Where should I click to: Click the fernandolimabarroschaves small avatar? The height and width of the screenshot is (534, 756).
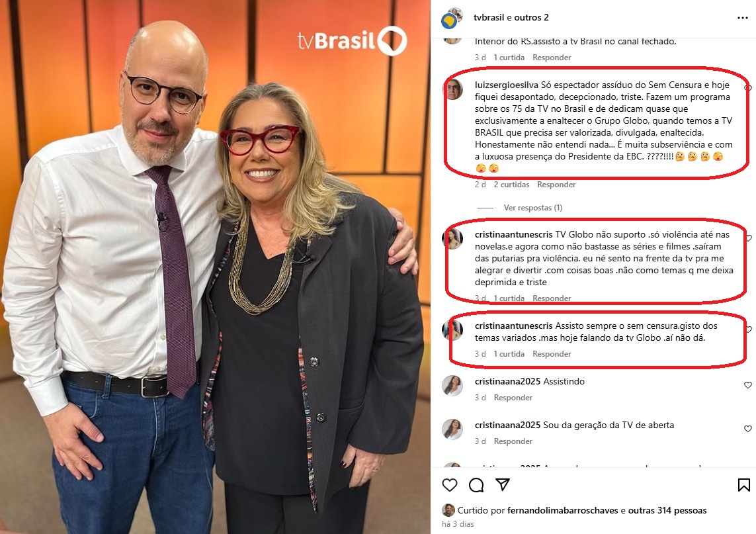coord(448,510)
